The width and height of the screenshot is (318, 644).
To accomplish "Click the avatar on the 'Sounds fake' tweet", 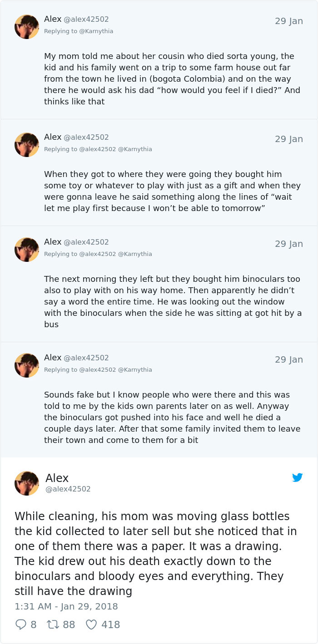I will click(26, 365).
